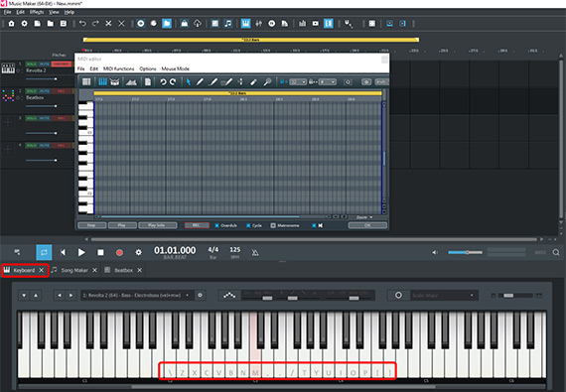This screenshot has width=566, height=392.
Task: Redo in MIDI editor toolbar
Action: 173,81
